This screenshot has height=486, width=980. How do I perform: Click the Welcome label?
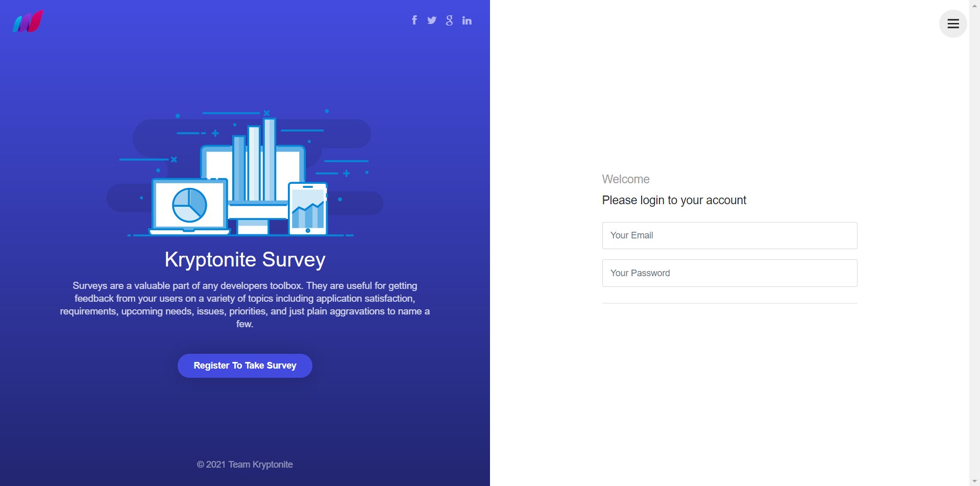(626, 179)
